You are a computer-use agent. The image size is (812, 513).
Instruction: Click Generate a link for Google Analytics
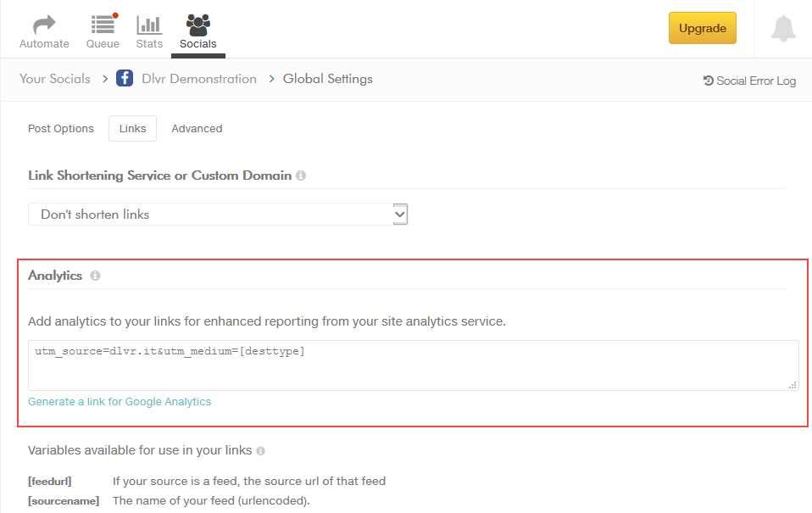(x=119, y=401)
